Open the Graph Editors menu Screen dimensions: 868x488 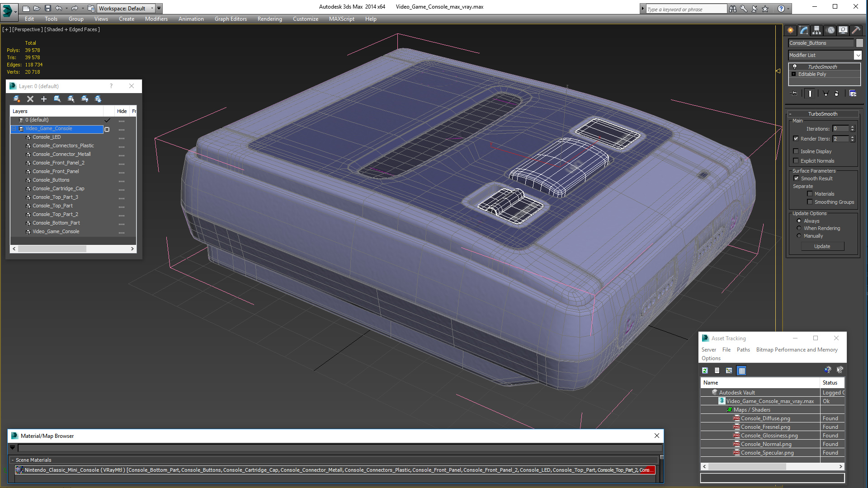pyautogui.click(x=231, y=19)
